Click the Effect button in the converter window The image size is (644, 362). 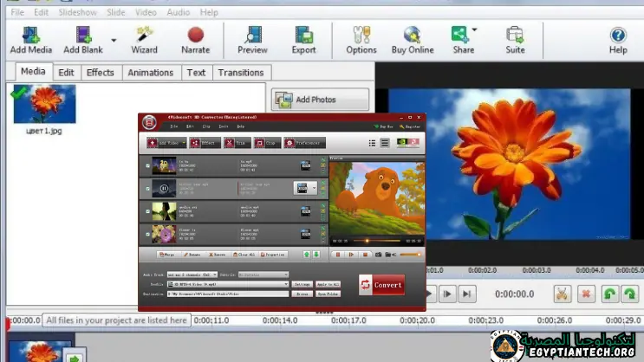click(x=205, y=143)
